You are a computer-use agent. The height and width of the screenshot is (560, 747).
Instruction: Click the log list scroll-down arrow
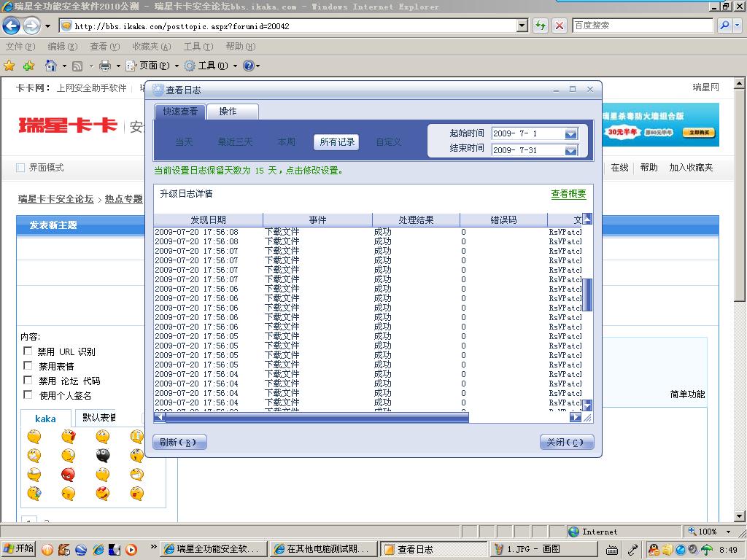pos(587,405)
